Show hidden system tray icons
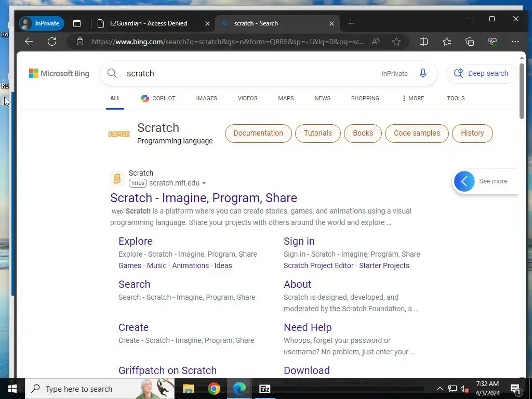The width and height of the screenshot is (532, 399). (440, 389)
